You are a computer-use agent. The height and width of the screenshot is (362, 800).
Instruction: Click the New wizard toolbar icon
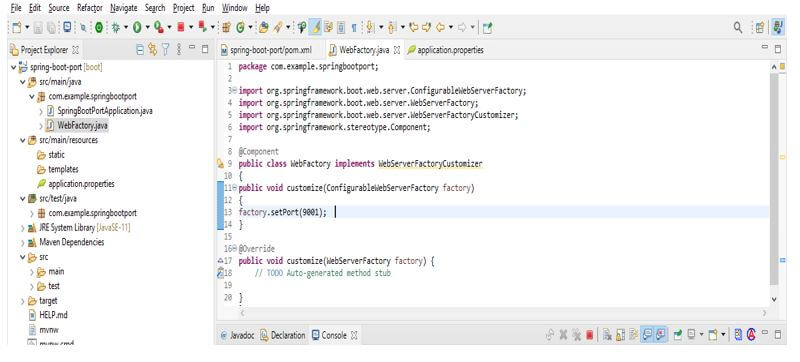[x=16, y=28]
